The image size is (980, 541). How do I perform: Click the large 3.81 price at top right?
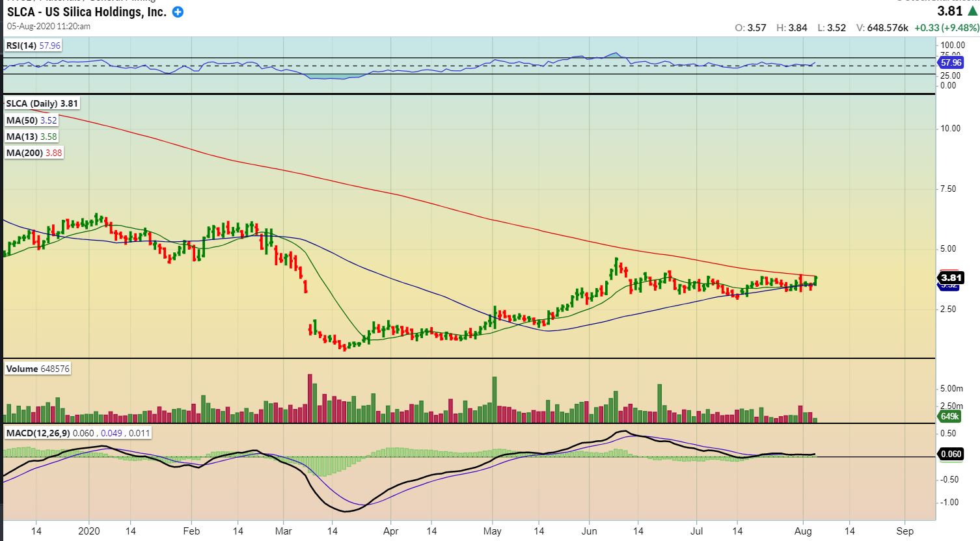click(x=949, y=10)
